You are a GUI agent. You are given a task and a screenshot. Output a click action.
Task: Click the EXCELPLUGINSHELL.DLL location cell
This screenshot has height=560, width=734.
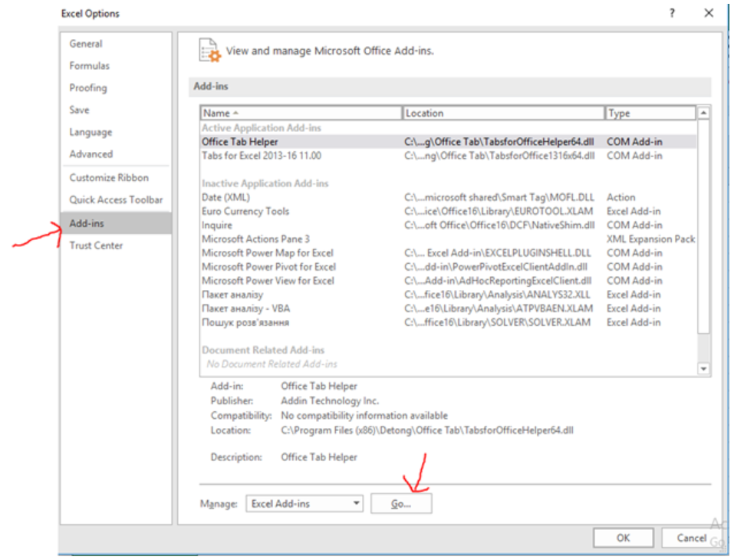coord(498,253)
